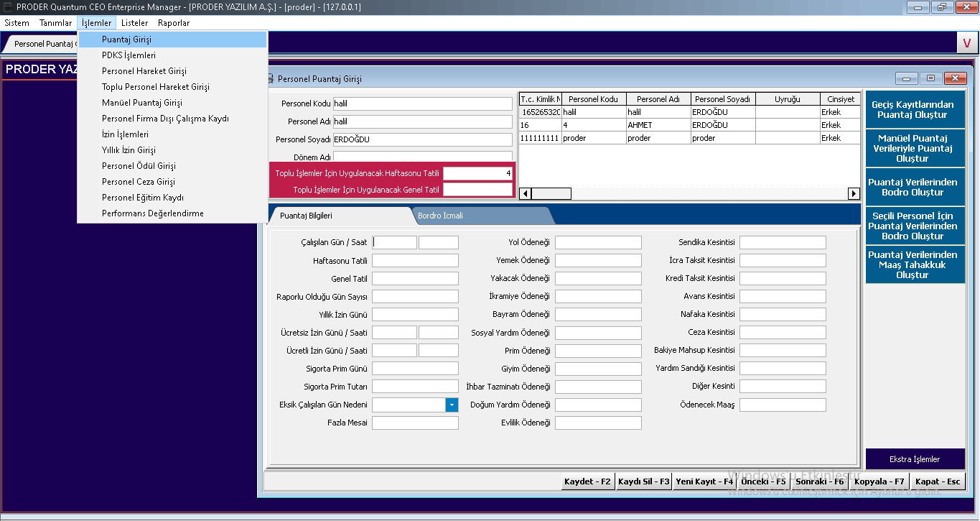980x521 pixels.
Task: Open the Listeler menu
Action: (134, 23)
